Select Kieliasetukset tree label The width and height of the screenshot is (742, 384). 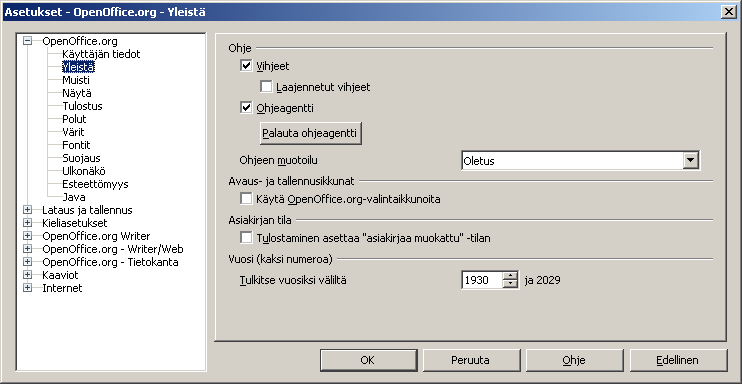75,223
